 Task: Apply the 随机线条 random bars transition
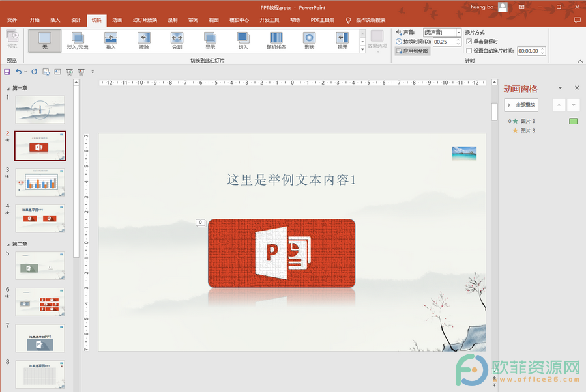click(x=276, y=40)
